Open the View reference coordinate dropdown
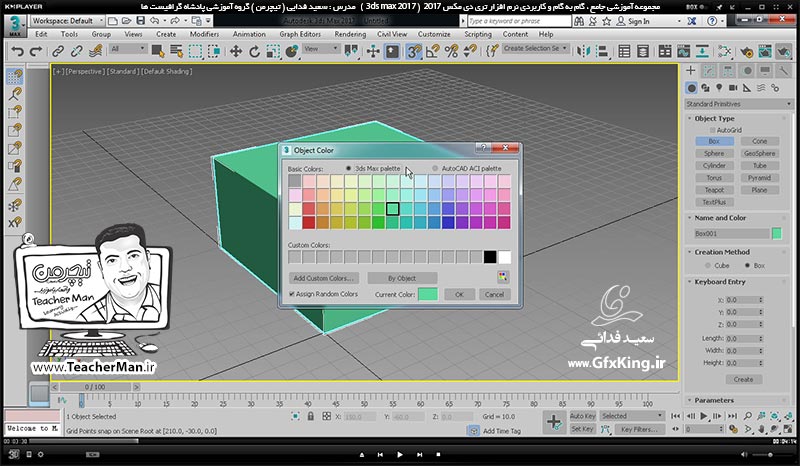 (321, 48)
